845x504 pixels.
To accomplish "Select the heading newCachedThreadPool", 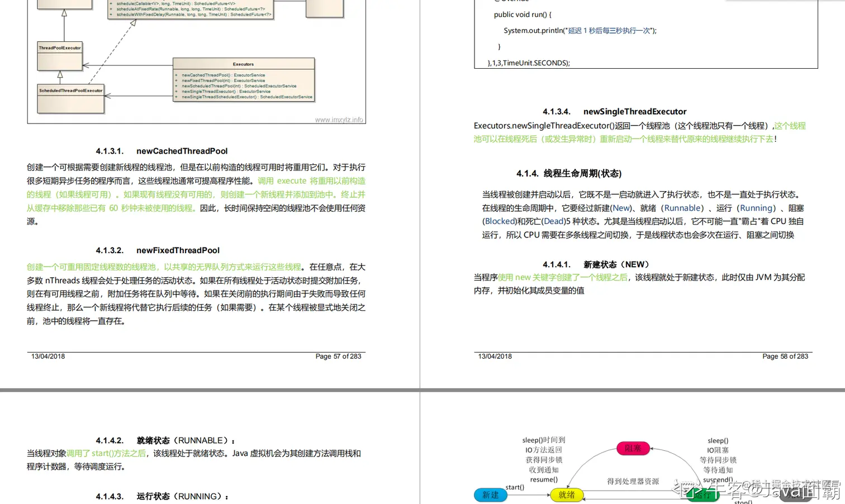I will tap(182, 150).
